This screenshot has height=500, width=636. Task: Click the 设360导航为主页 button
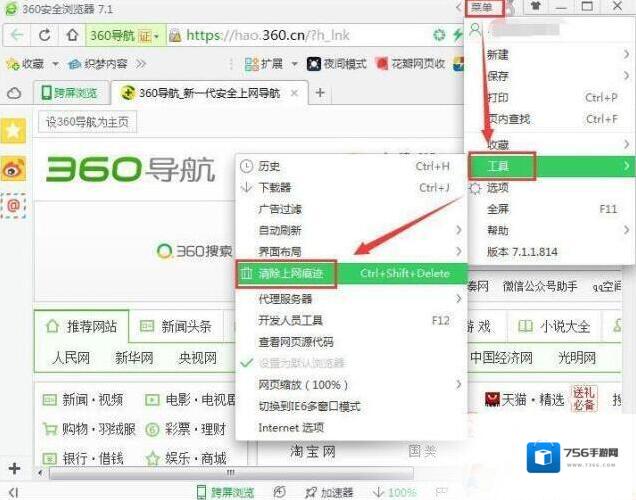click(87, 122)
